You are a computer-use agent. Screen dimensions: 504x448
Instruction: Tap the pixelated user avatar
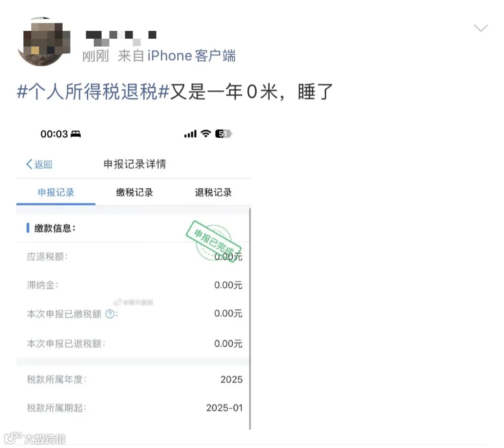point(43,42)
